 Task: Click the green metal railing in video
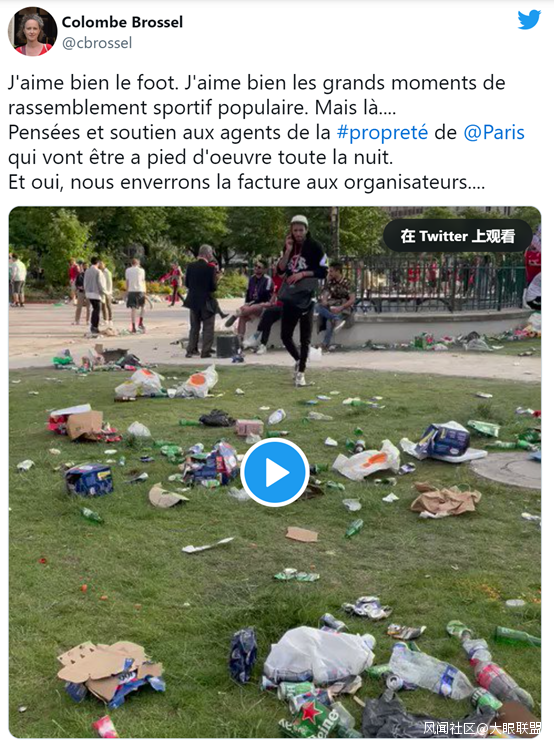tap(437, 282)
